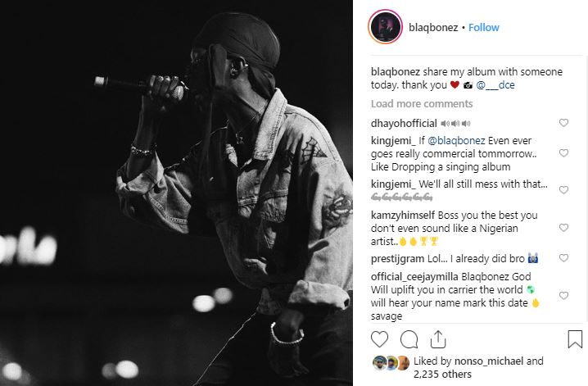This screenshot has height=386, width=588.
Task: Like kingjemi_'s second comment about mess with that
Action: [x=563, y=190]
